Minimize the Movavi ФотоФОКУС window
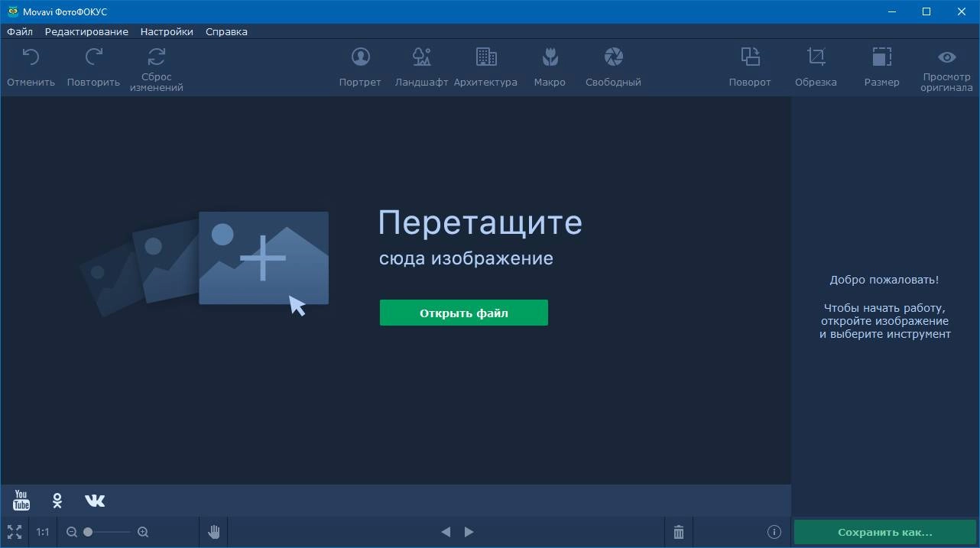 [891, 11]
